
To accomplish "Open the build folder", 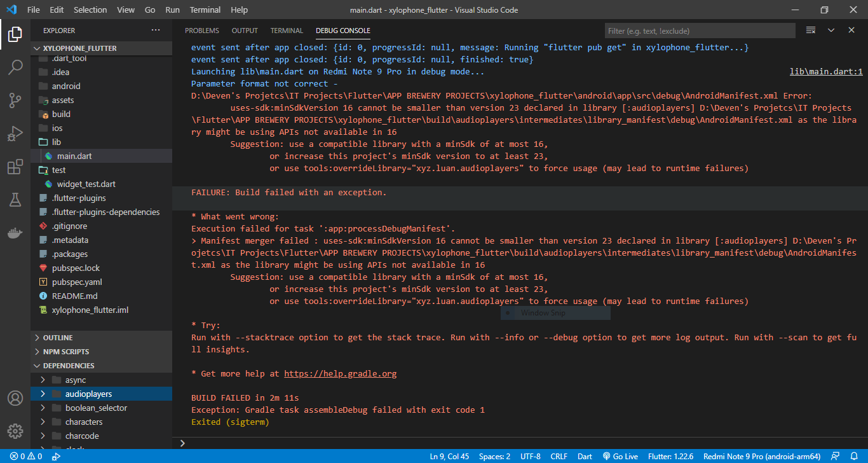I will (102, 114).
